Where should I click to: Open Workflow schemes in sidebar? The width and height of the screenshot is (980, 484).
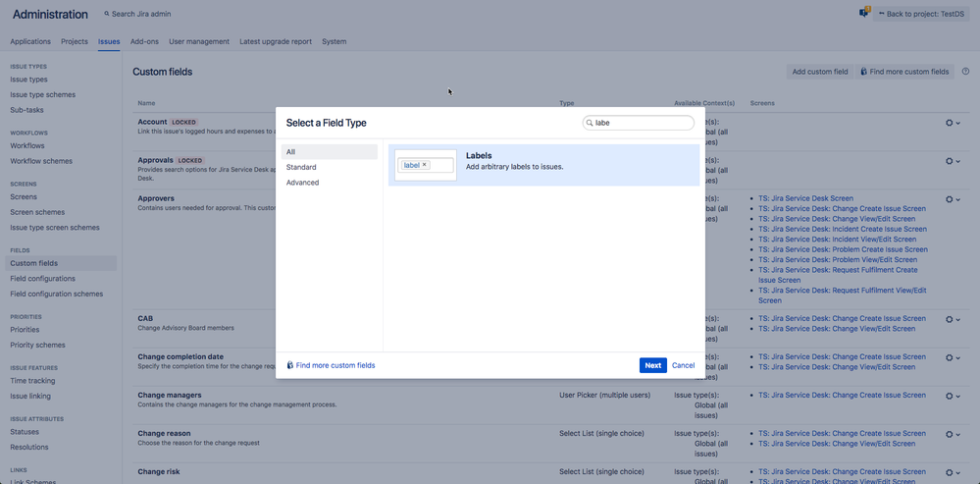click(x=41, y=161)
